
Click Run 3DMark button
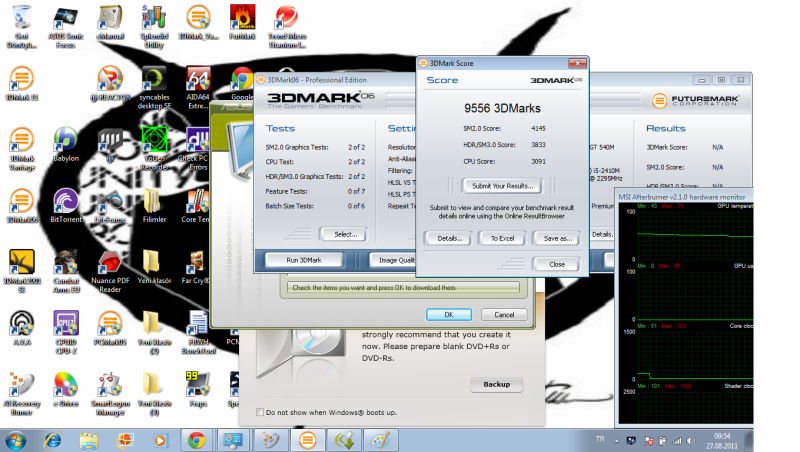(304, 260)
